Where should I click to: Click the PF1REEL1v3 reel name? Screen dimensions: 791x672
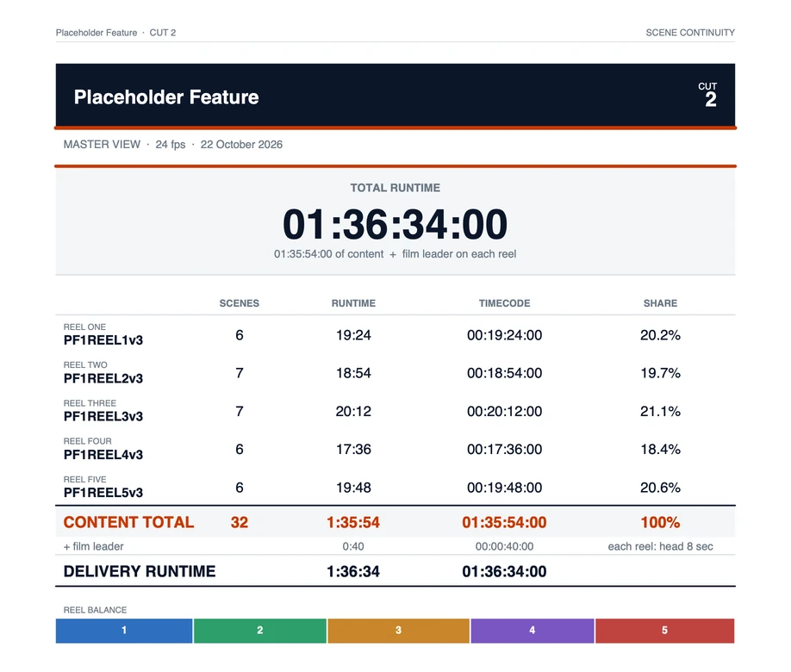pos(103,340)
